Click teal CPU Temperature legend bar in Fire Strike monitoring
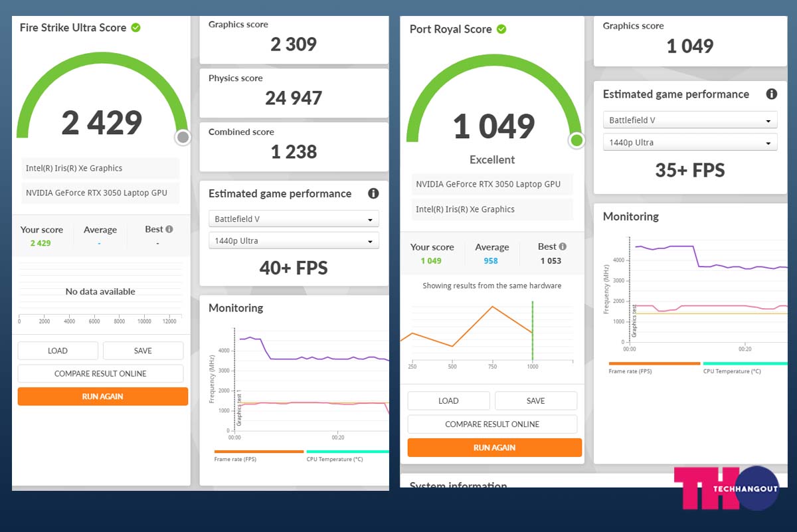Screen dimensions: 797x532 [347, 451]
